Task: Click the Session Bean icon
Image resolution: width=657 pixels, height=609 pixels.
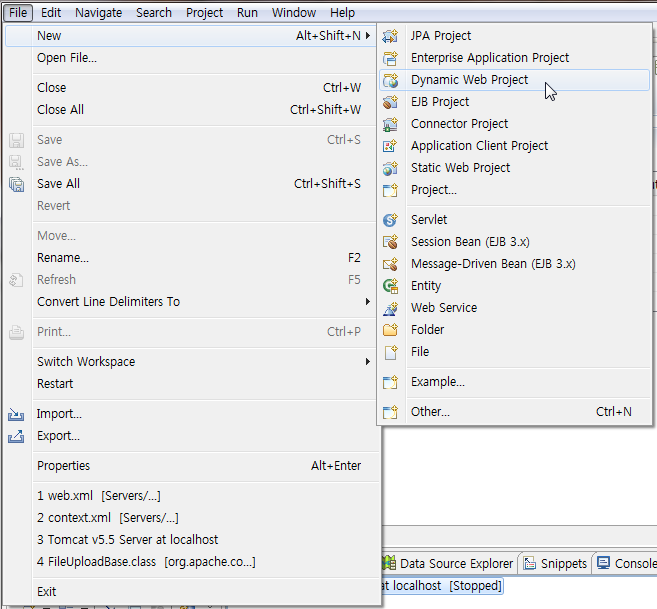Action: (390, 242)
